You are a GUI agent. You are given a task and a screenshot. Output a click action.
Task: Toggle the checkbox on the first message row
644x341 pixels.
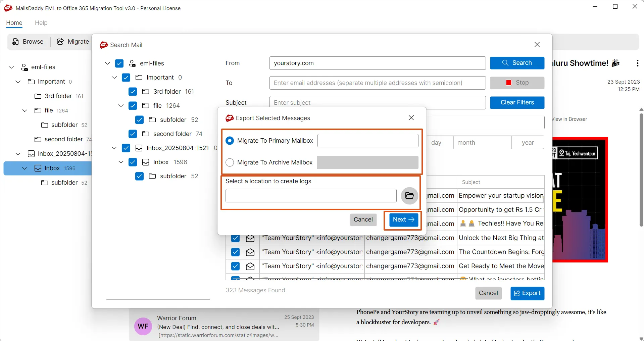(235, 238)
